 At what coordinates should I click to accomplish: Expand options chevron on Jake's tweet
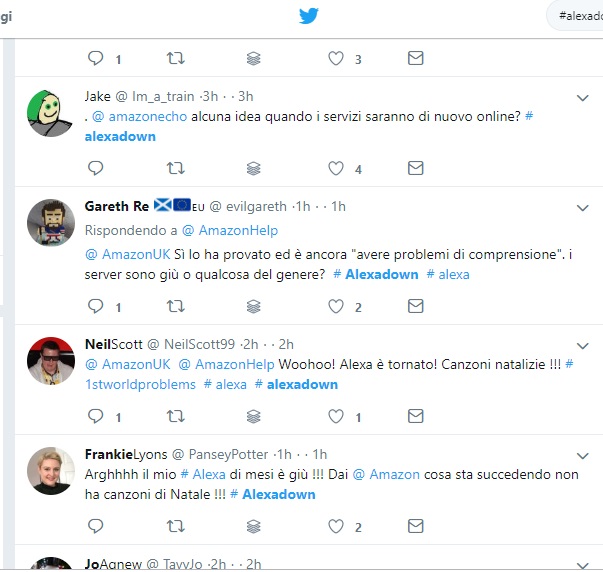pyautogui.click(x=583, y=98)
